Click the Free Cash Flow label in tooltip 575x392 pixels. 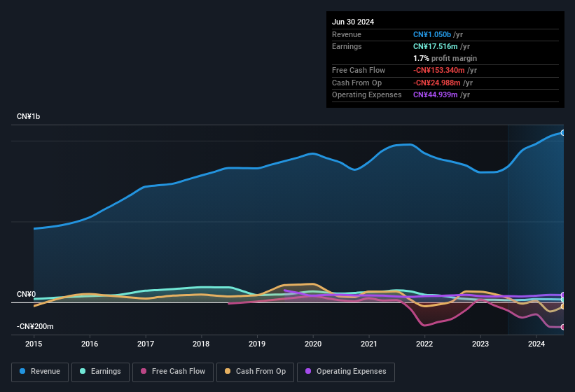(359, 70)
